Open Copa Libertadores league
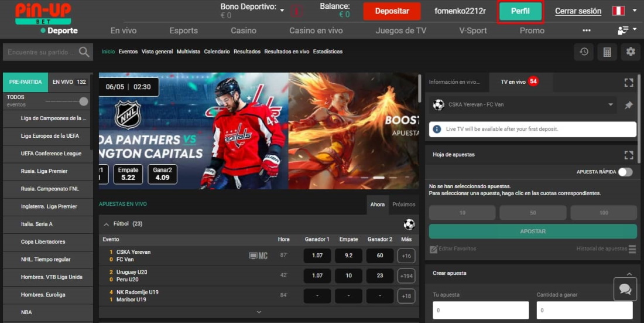644x323 pixels. point(47,242)
